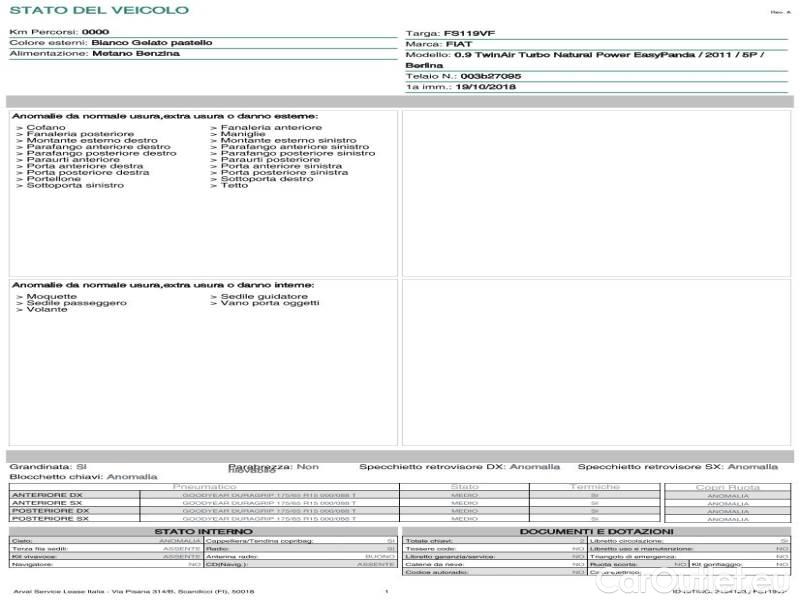Image resolution: width=800 pixels, height=600 pixels.
Task: Select the ANTERIORE DX tyre row
Action: click(46, 495)
